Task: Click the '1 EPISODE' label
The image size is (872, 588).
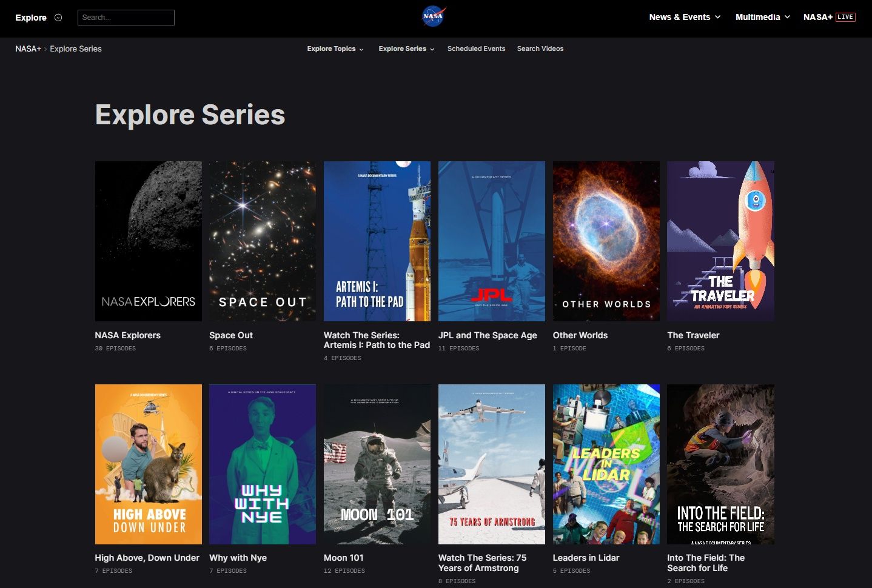Action: pos(569,349)
